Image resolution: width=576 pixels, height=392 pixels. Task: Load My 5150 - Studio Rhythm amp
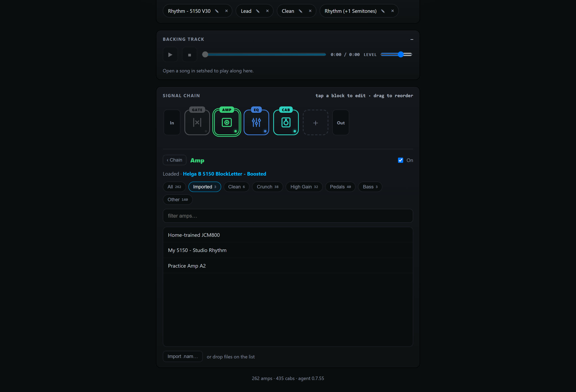point(288,250)
